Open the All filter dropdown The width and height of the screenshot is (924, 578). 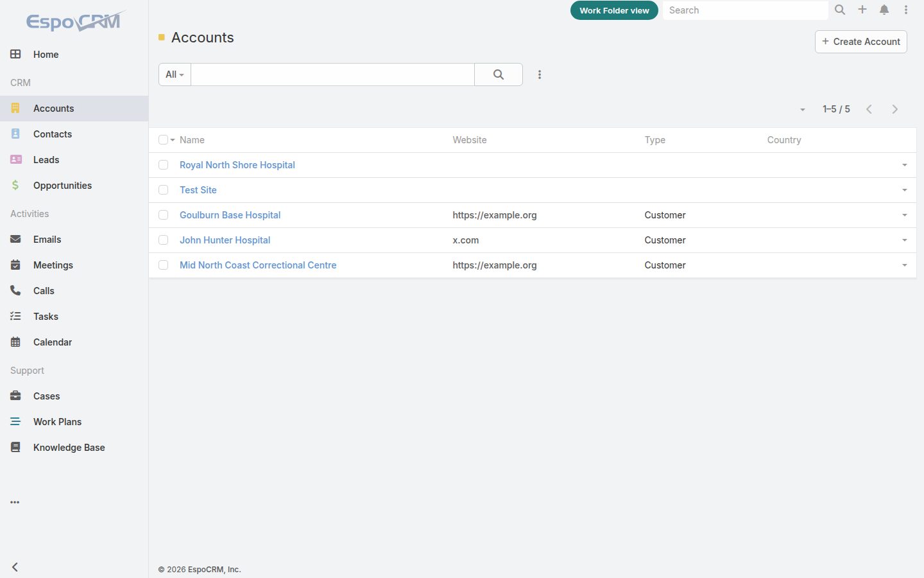pyautogui.click(x=175, y=74)
